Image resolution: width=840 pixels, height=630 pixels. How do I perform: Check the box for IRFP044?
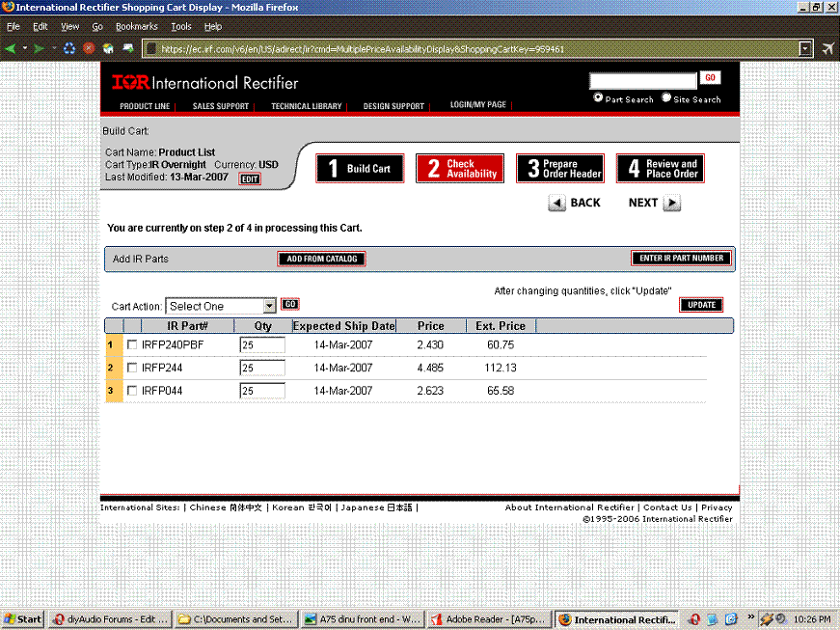(132, 391)
